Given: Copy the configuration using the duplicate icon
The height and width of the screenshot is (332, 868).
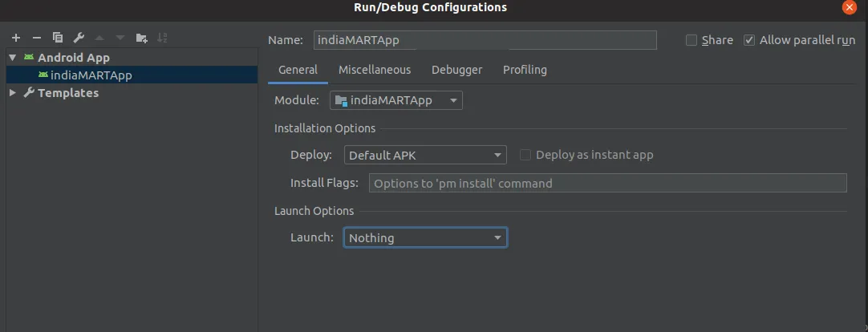Looking at the screenshot, I should click(58, 38).
